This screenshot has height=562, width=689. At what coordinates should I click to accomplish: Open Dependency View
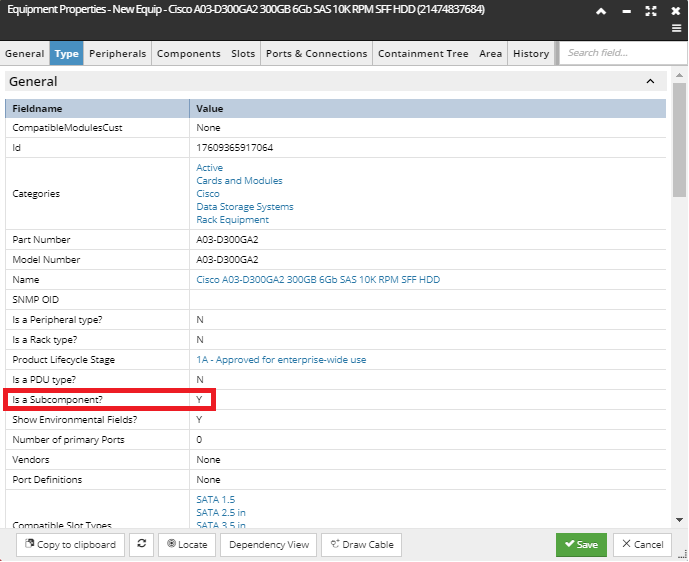(x=268, y=544)
